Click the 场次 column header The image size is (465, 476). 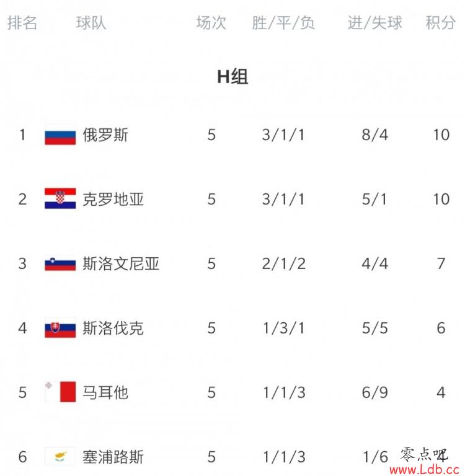(211, 23)
